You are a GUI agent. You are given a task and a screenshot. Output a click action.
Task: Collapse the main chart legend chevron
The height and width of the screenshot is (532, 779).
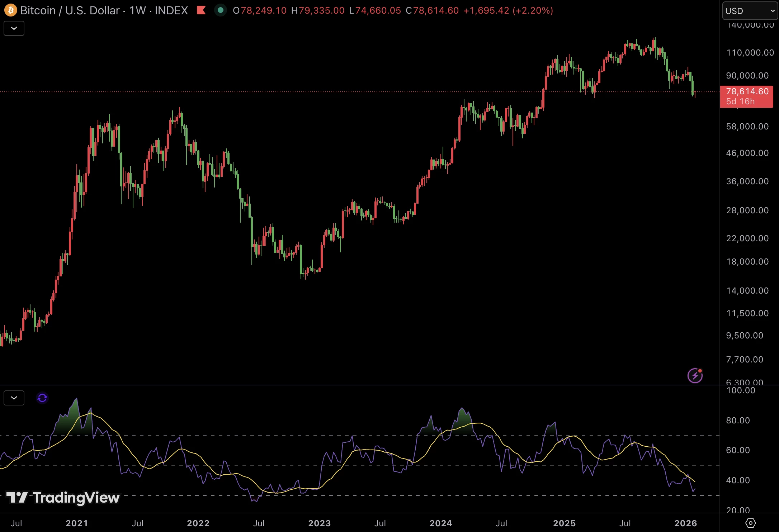point(14,28)
